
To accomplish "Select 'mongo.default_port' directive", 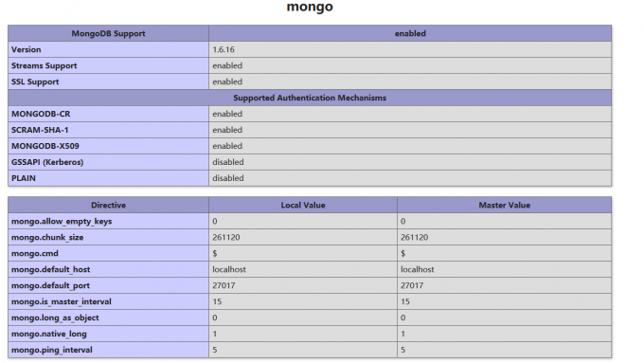I will (50, 285).
